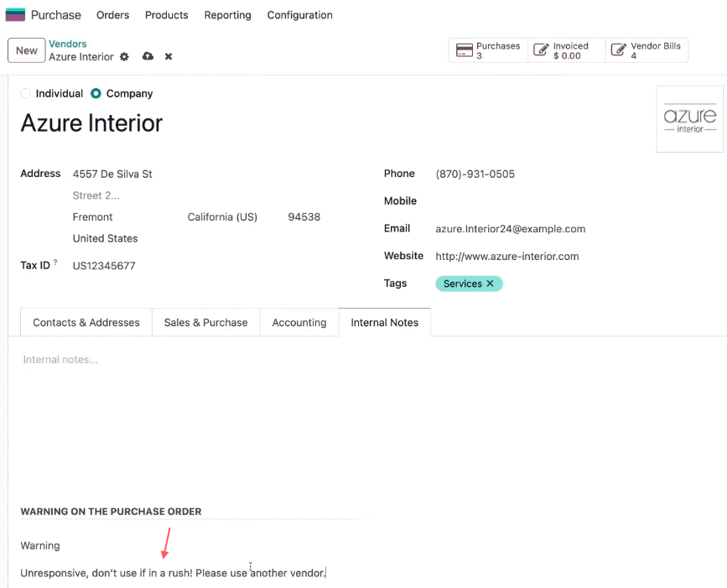
Task: Click the Azure Interior breadcrumb record title
Action: tap(81, 56)
